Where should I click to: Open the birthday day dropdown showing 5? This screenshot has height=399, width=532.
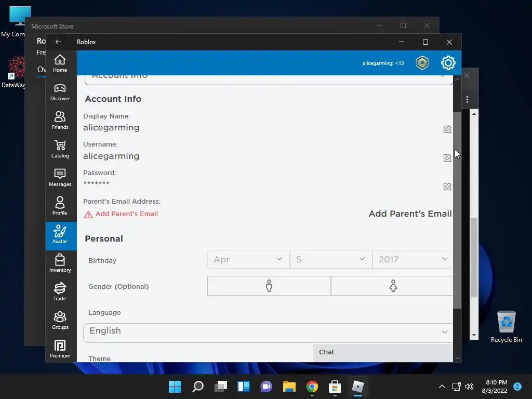[x=331, y=259]
